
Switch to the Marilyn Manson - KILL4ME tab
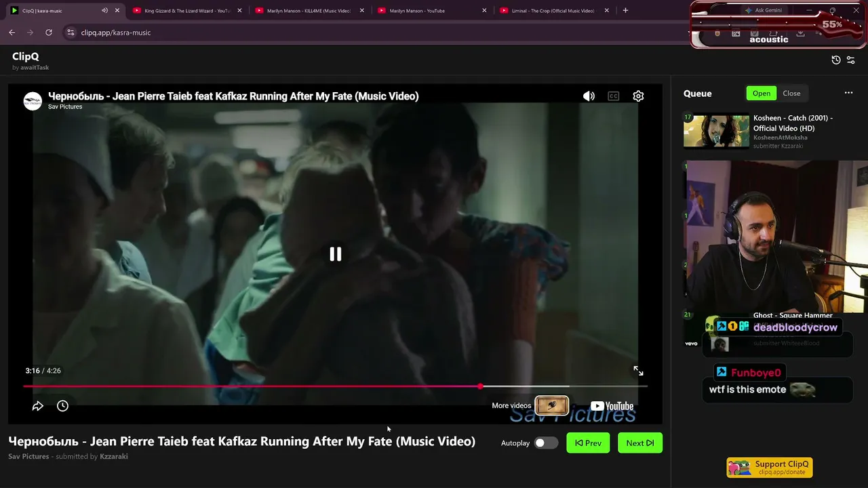(309, 10)
